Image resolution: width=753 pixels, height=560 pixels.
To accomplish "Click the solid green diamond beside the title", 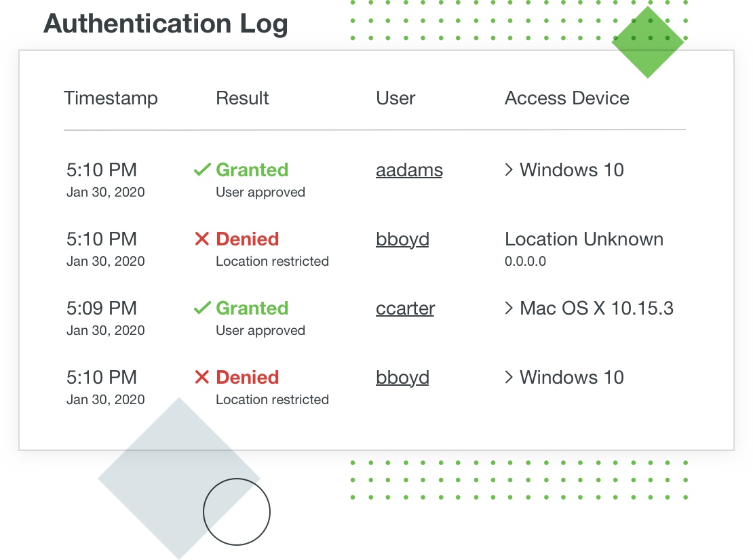I will pyautogui.click(x=648, y=43).
